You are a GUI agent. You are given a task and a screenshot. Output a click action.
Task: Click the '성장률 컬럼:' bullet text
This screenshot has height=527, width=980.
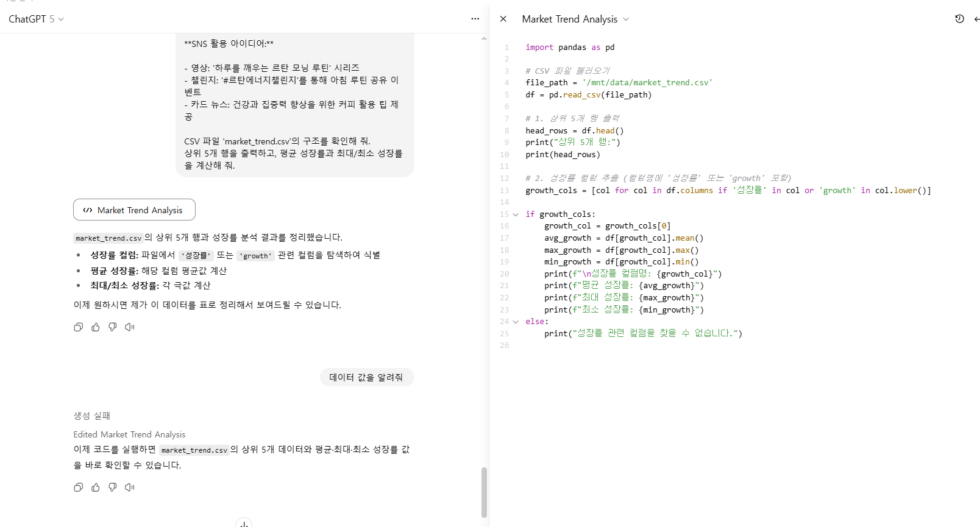[x=115, y=255]
